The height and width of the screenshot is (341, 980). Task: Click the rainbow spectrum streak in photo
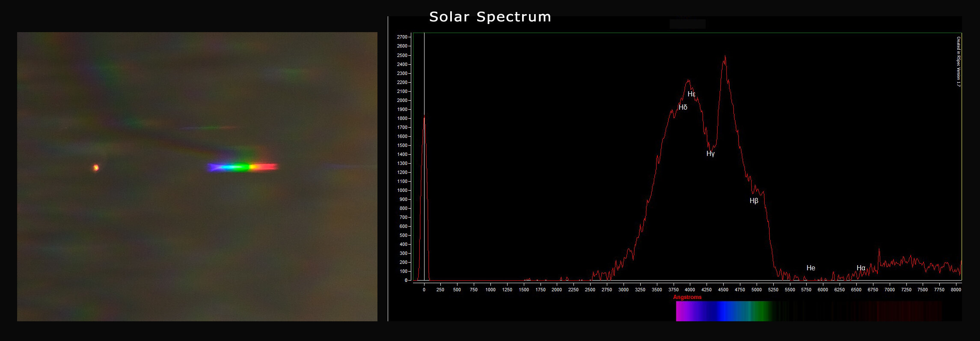click(243, 167)
